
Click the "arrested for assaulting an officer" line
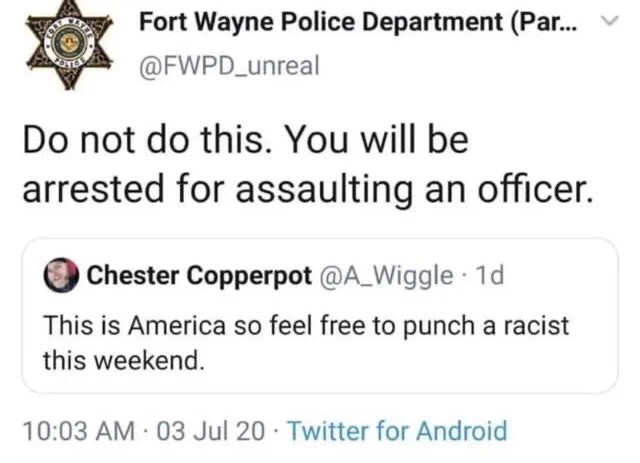pos(308,189)
